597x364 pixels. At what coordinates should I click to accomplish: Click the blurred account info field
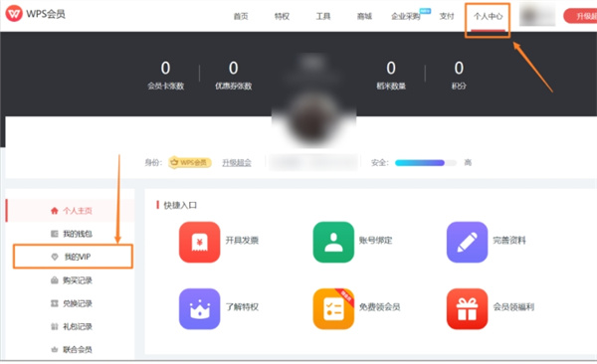pyautogui.click(x=313, y=162)
